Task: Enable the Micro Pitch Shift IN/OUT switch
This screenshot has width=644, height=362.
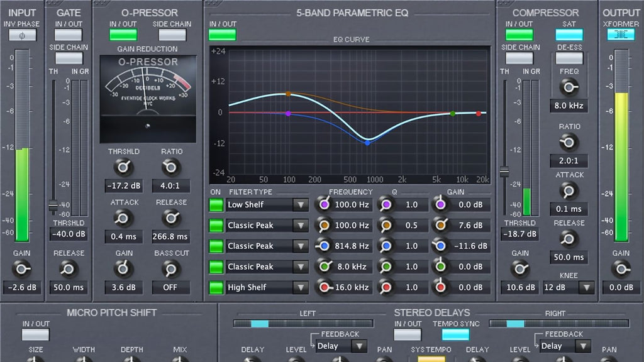Action: point(36,334)
